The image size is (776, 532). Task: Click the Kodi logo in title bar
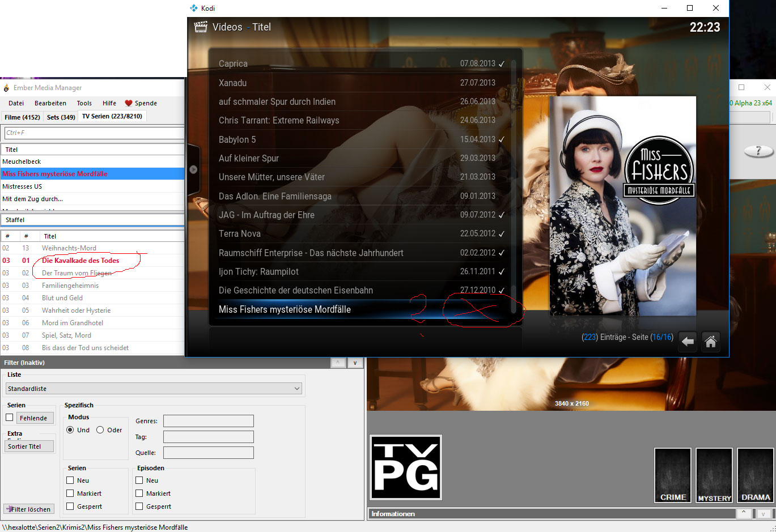[x=194, y=8]
